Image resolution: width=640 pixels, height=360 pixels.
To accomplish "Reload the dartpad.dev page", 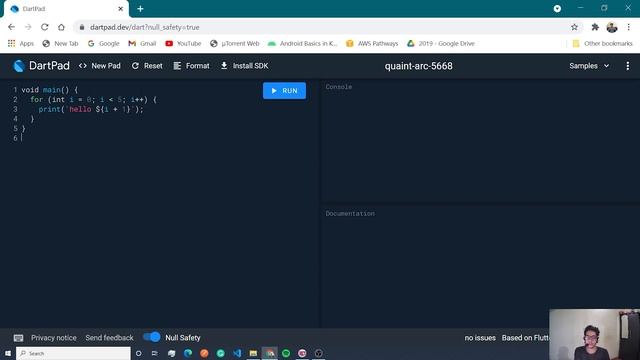I will point(44,27).
